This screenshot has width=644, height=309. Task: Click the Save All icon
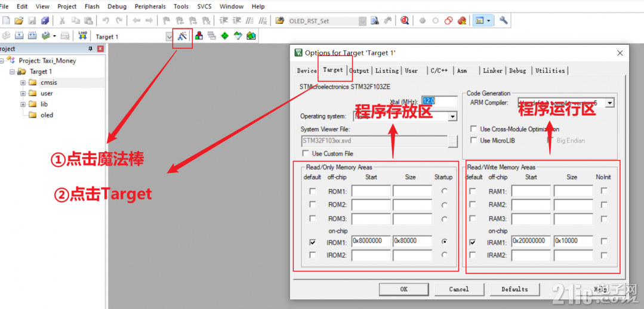[x=45, y=20]
